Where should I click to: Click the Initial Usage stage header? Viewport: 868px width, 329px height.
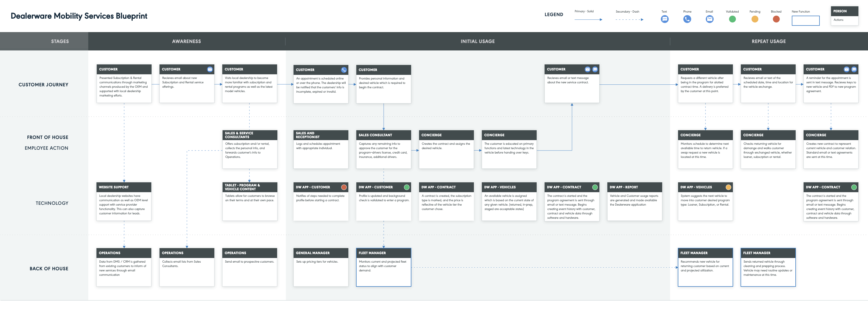(x=477, y=41)
